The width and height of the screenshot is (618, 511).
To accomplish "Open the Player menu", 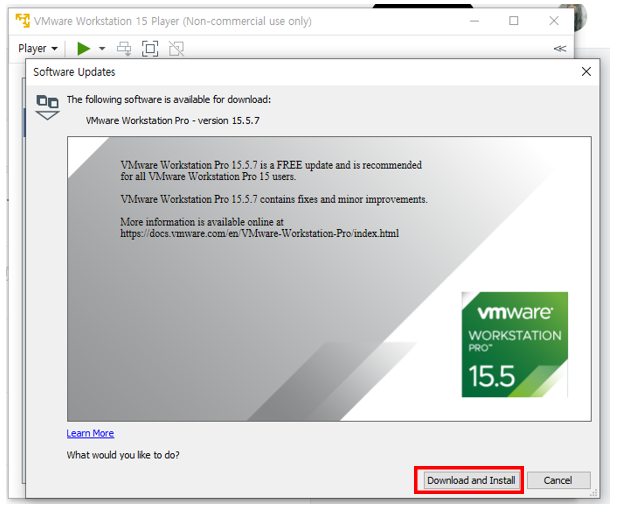I will click(38, 48).
